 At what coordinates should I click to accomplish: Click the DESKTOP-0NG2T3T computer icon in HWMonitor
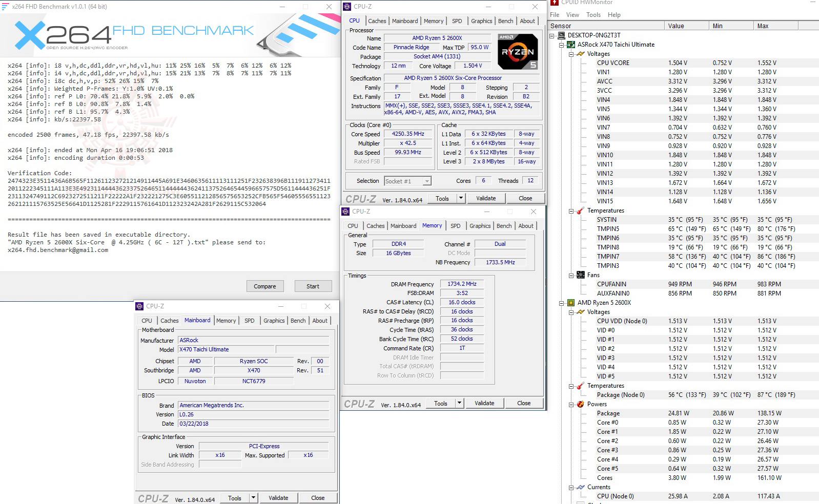click(x=561, y=35)
